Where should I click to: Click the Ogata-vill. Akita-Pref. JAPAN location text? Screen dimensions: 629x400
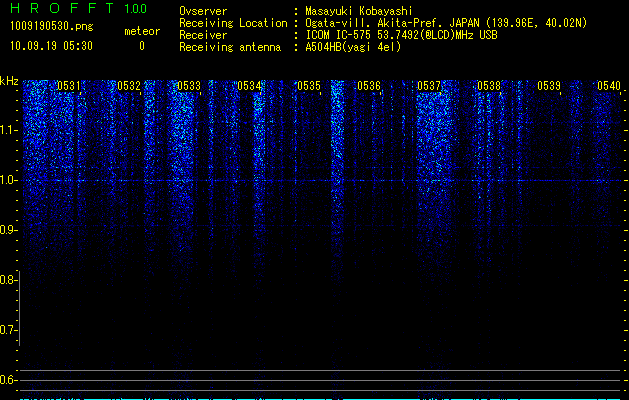(446, 23)
